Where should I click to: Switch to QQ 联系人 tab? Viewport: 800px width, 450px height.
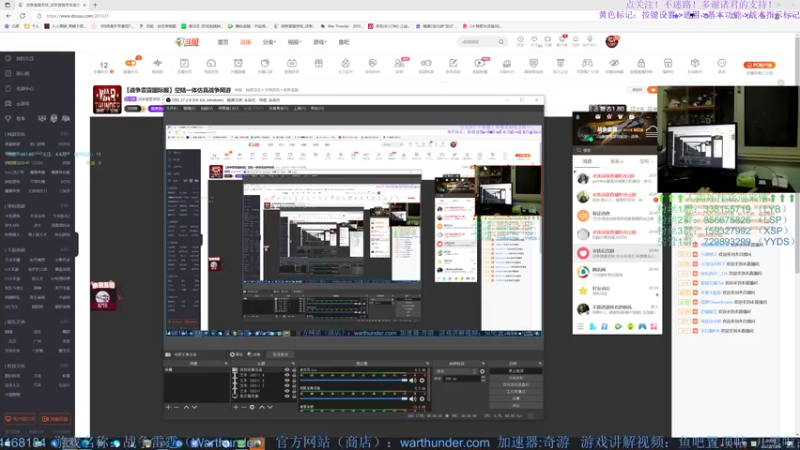click(617, 161)
